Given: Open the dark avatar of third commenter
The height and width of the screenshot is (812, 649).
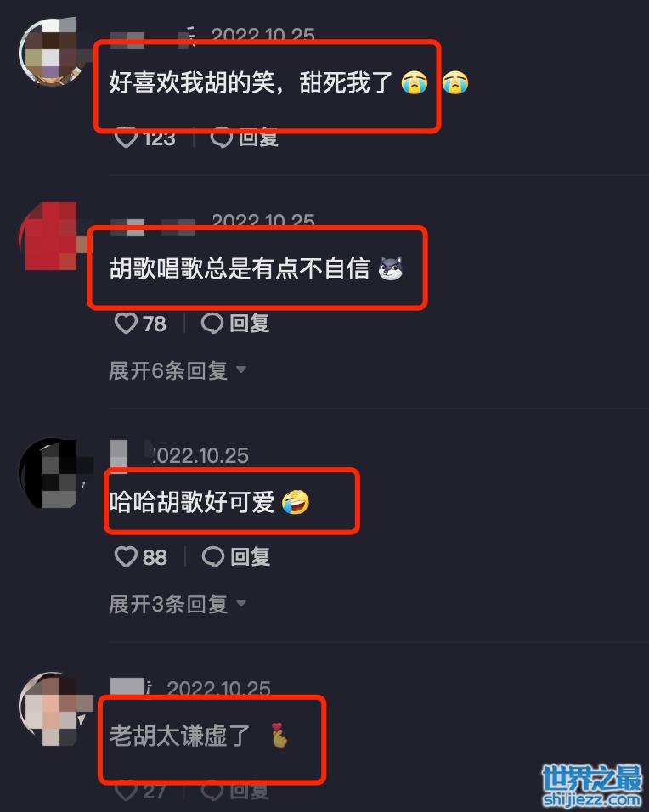Looking at the screenshot, I should tap(51, 473).
